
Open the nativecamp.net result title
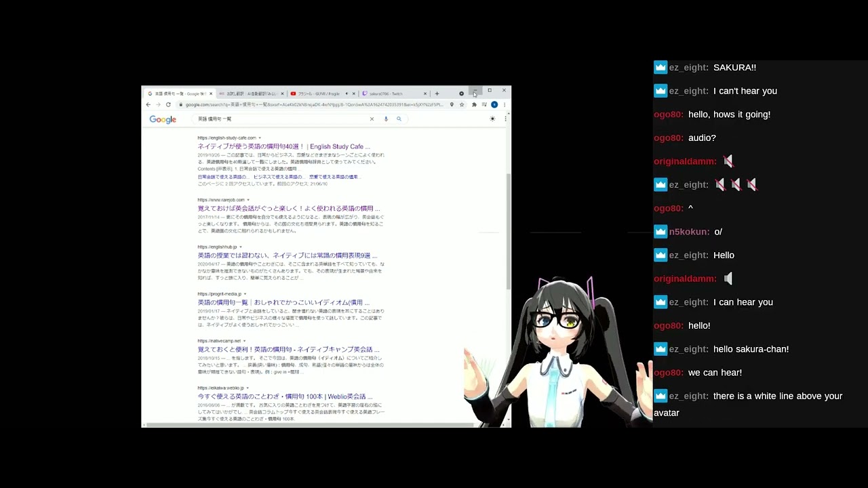click(x=288, y=350)
